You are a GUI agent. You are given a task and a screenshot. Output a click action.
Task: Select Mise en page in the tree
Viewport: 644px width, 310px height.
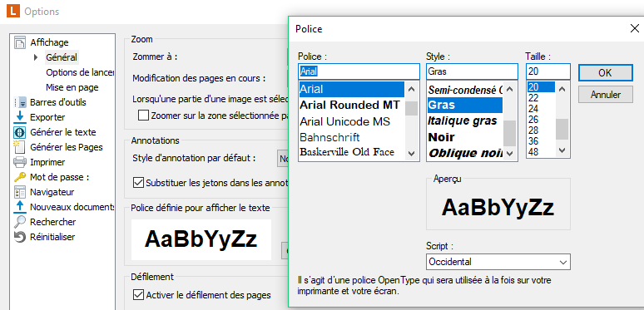(x=72, y=87)
